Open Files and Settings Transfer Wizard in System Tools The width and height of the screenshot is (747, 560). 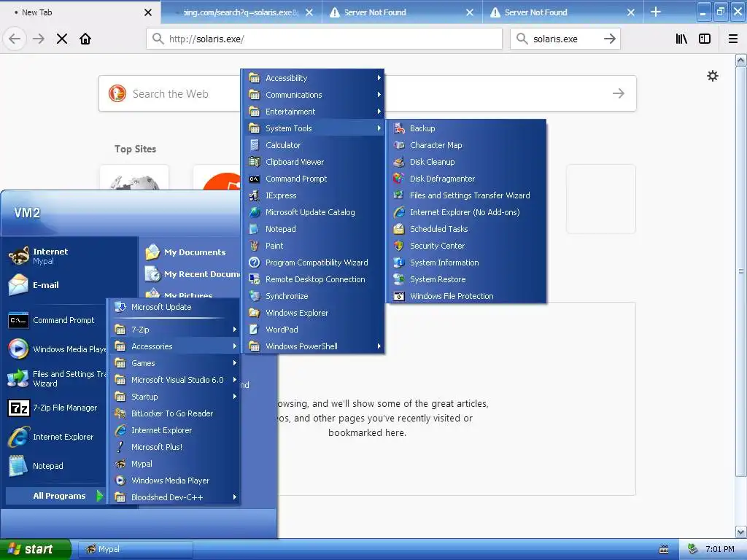pyautogui.click(x=465, y=195)
